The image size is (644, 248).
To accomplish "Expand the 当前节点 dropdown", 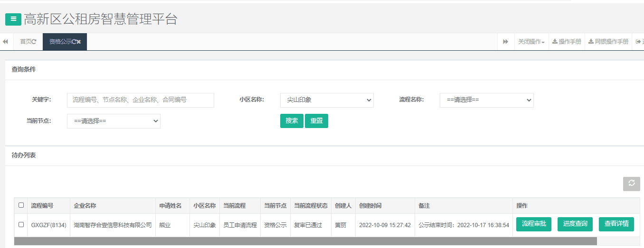I will click(x=114, y=121).
